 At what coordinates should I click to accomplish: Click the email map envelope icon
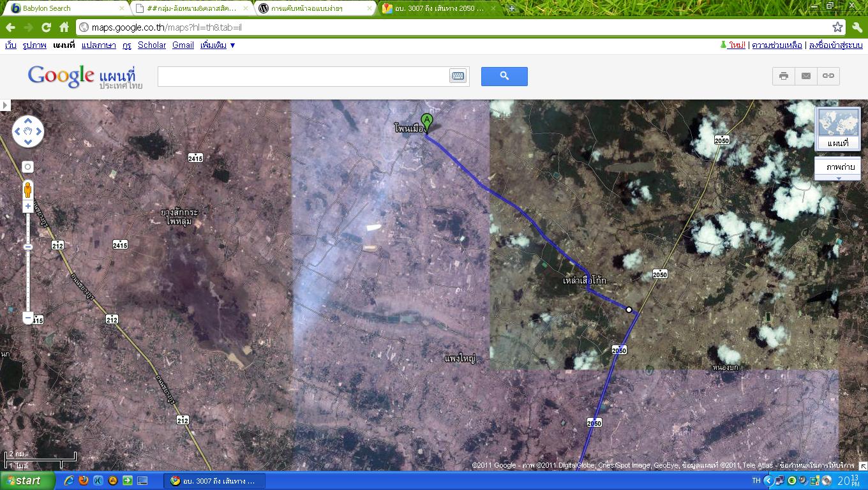coord(806,76)
